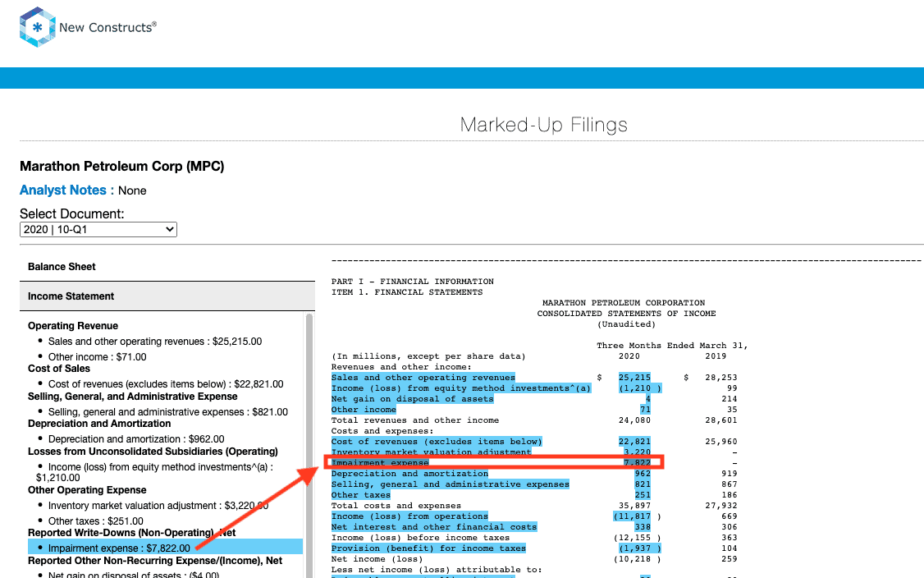924x578 pixels.
Task: Click highlighted 'Net gain on disposal of assets' line
Action: coord(413,399)
